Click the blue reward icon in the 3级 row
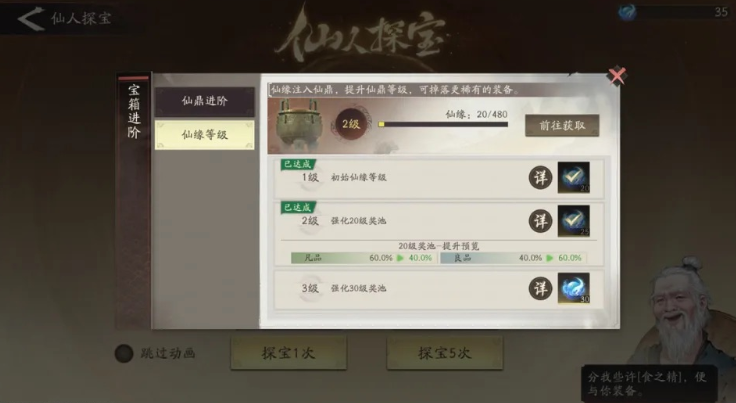 (x=574, y=288)
